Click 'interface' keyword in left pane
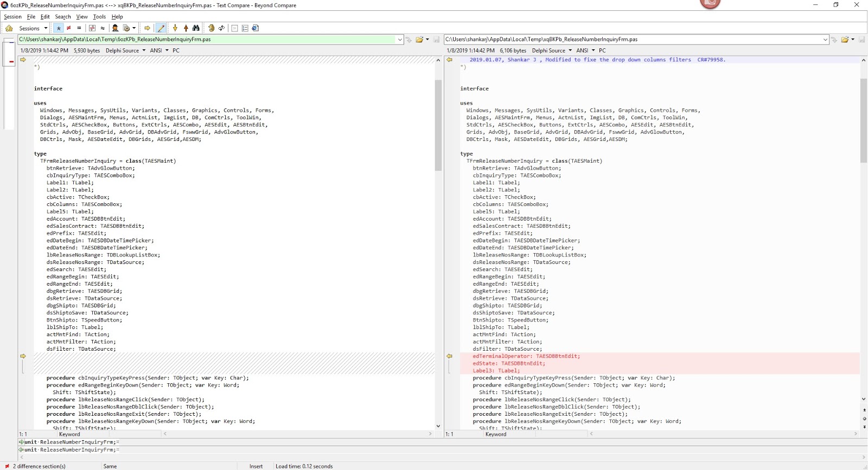The image size is (868, 470). point(48,88)
